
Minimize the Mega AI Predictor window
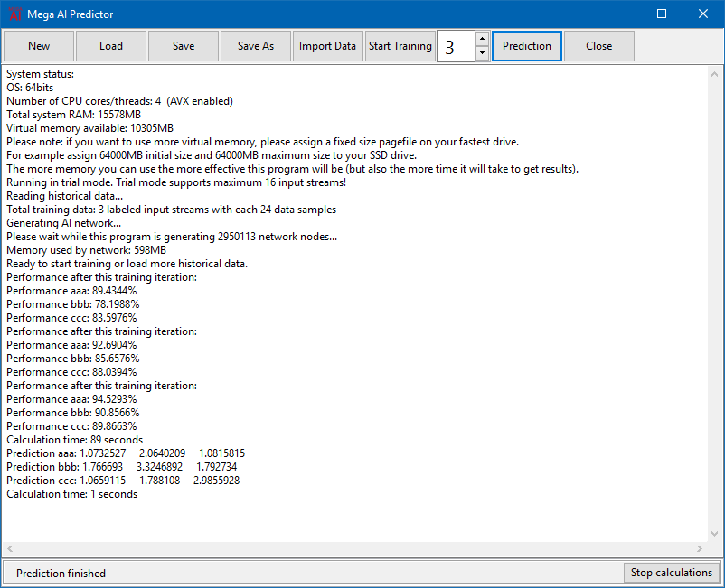[620, 14]
